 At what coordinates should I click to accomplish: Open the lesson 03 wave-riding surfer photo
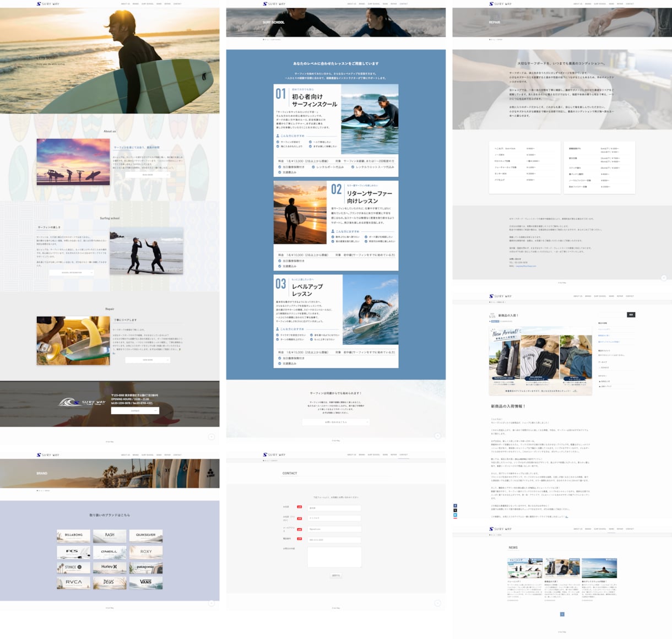(370, 310)
